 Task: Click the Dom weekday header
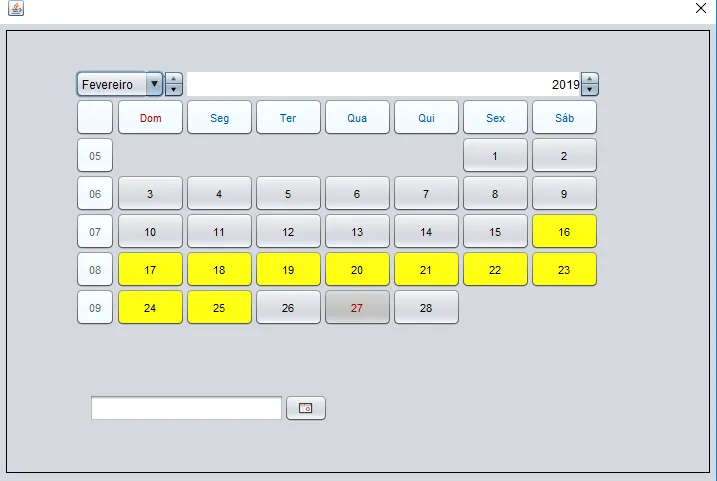150,118
